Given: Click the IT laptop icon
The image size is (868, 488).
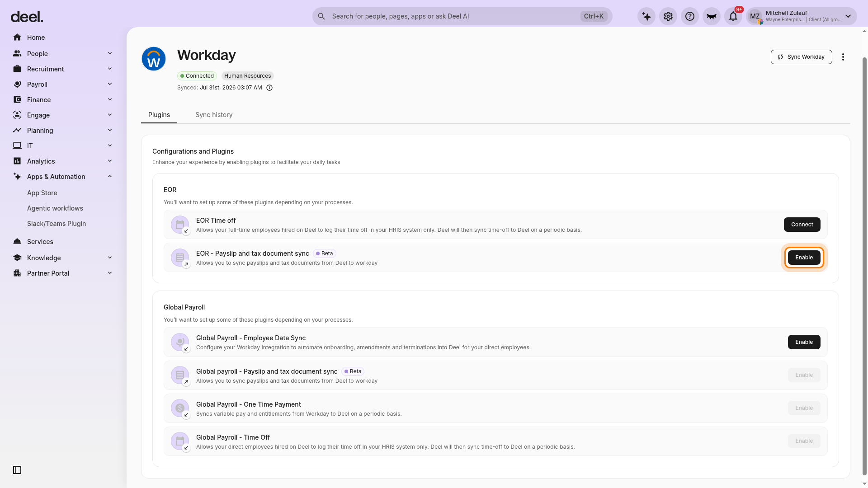Looking at the screenshot, I should [17, 145].
